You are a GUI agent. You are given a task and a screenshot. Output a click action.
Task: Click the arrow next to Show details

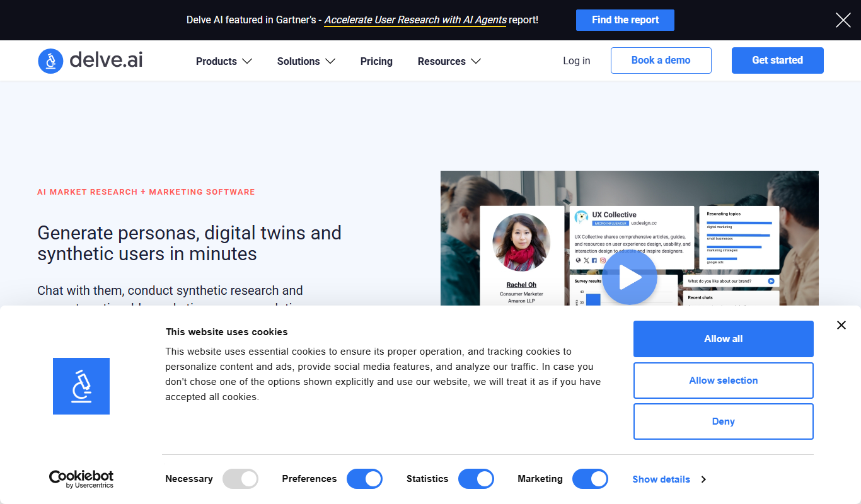point(703,479)
